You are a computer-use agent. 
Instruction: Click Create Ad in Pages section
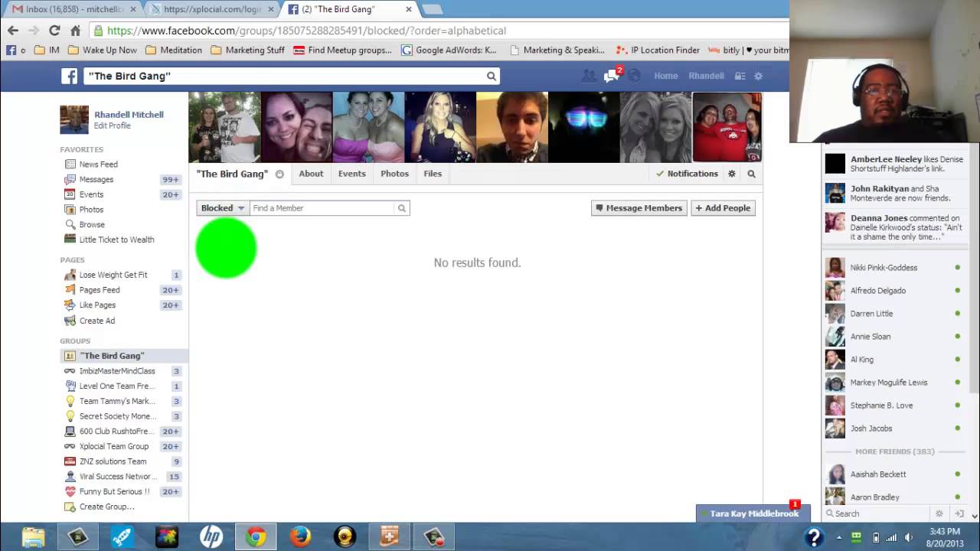point(97,321)
